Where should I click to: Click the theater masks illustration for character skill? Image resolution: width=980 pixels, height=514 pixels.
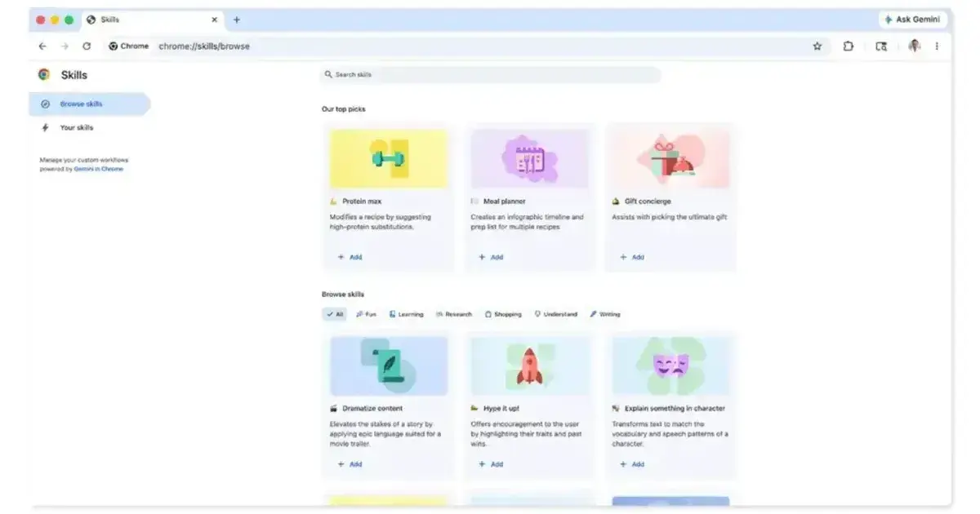click(x=670, y=365)
